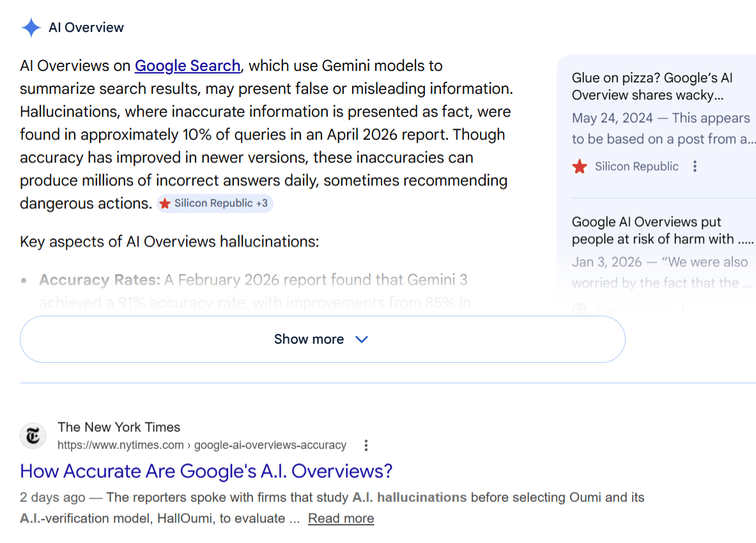Click The New York Times favicon

[x=33, y=436]
